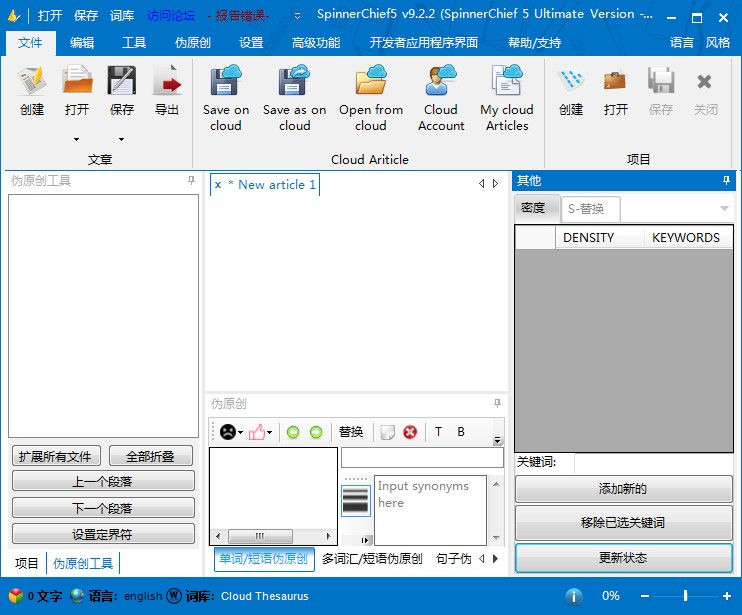Image resolution: width=742 pixels, height=615 pixels.
Task: Open the 设置 ribbon tab
Action: 251,43
